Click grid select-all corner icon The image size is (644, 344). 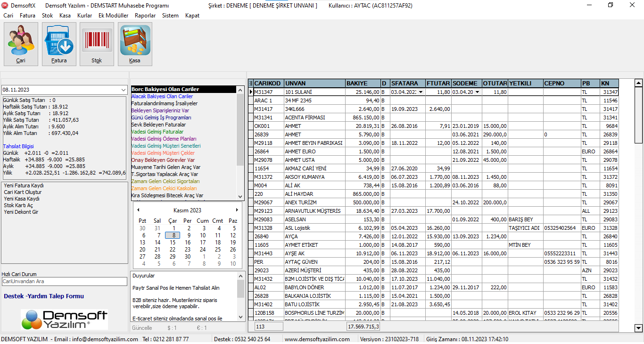[x=251, y=84]
